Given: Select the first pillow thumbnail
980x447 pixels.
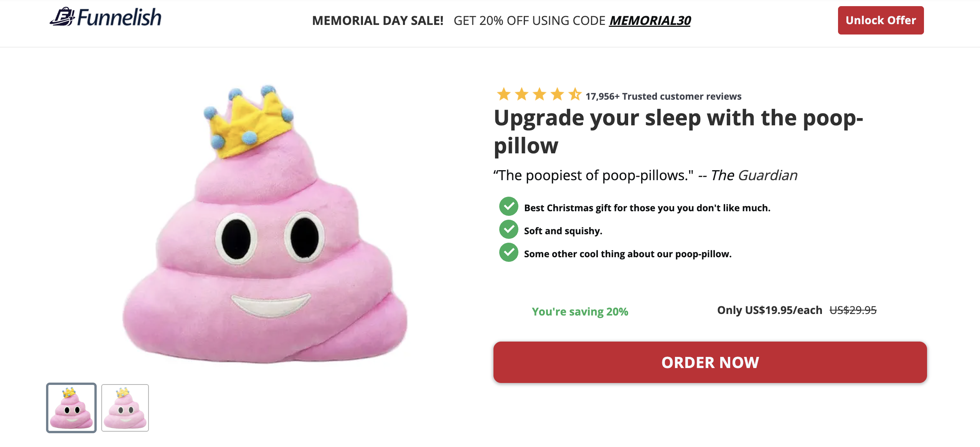Looking at the screenshot, I should click(x=71, y=408).
